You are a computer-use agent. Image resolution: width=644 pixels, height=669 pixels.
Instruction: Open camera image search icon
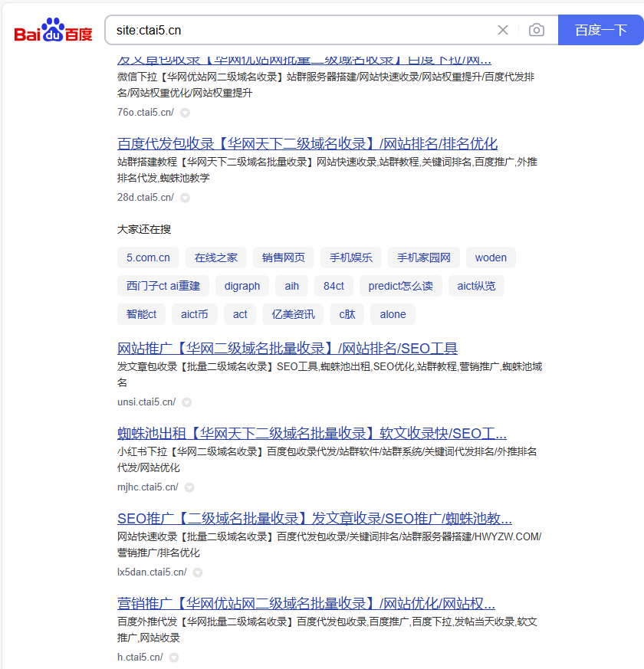[x=537, y=30]
